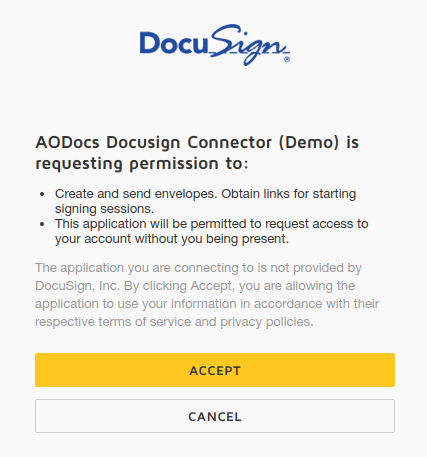Click 'application to use your information' line
Viewport: 427px width, 457px height.
(x=207, y=304)
